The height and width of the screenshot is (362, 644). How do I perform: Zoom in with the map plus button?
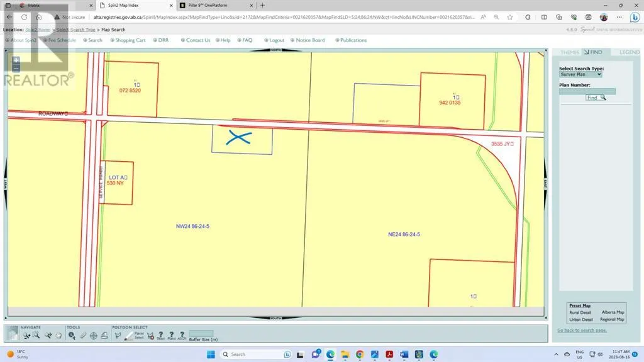click(x=16, y=60)
